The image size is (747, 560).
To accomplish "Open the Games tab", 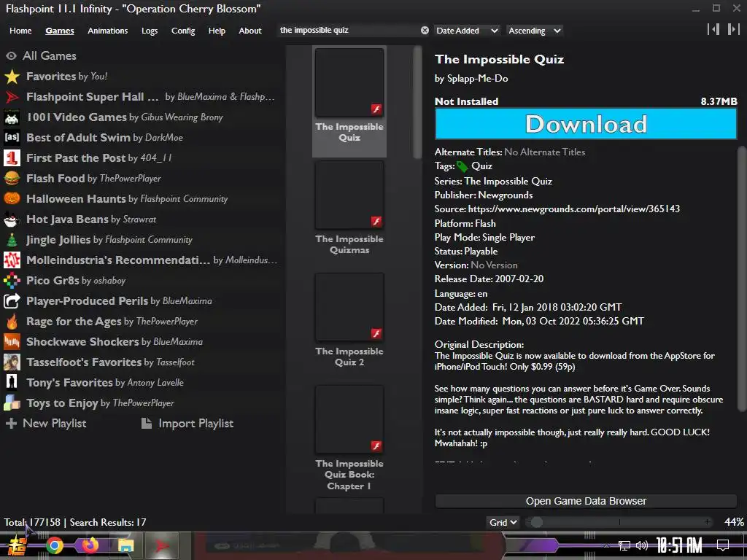I will (x=60, y=31).
